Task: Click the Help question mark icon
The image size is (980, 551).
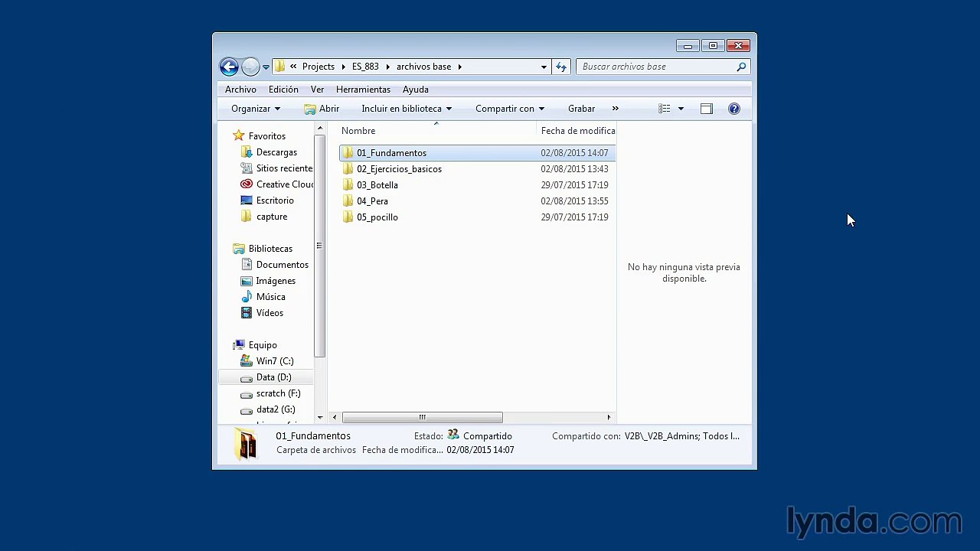Action: (x=733, y=109)
